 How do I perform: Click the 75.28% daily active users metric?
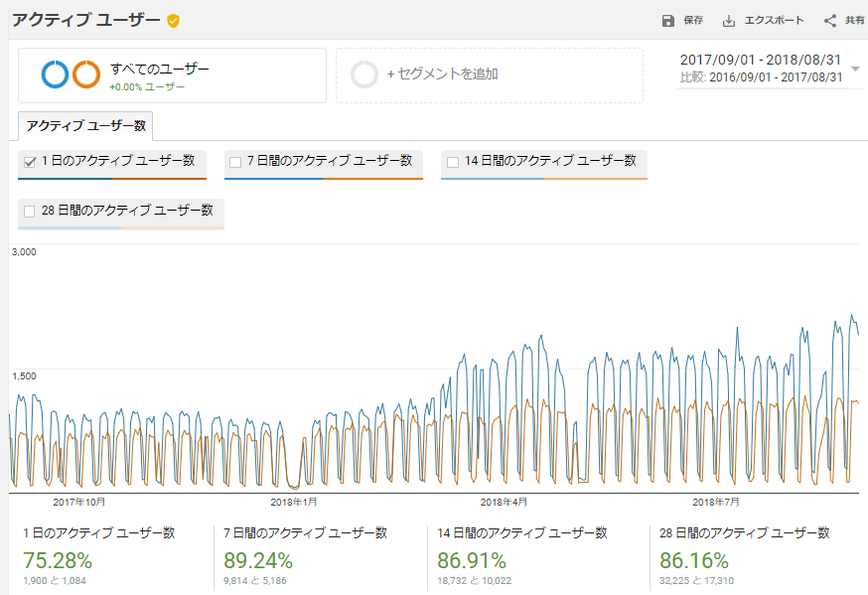pos(58,560)
